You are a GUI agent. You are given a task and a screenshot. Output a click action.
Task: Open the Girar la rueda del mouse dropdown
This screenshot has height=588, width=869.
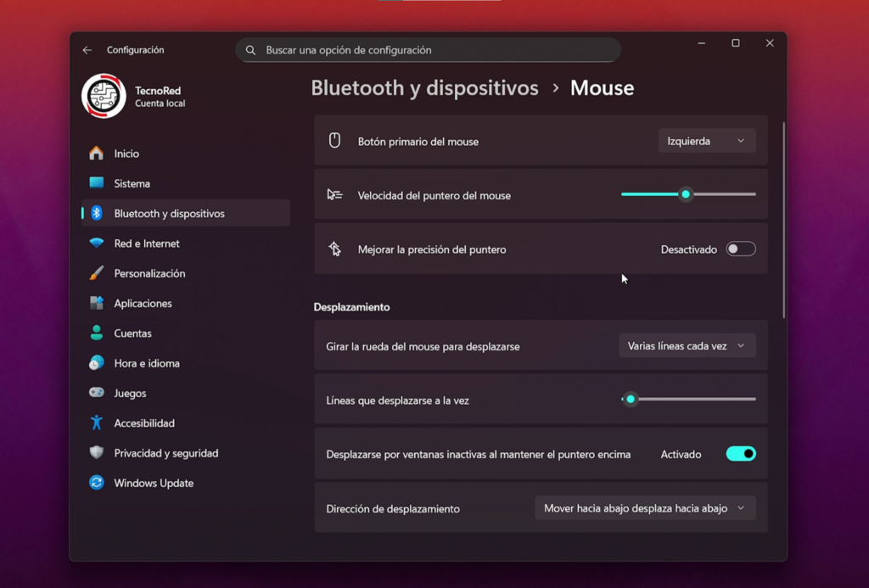tap(687, 345)
